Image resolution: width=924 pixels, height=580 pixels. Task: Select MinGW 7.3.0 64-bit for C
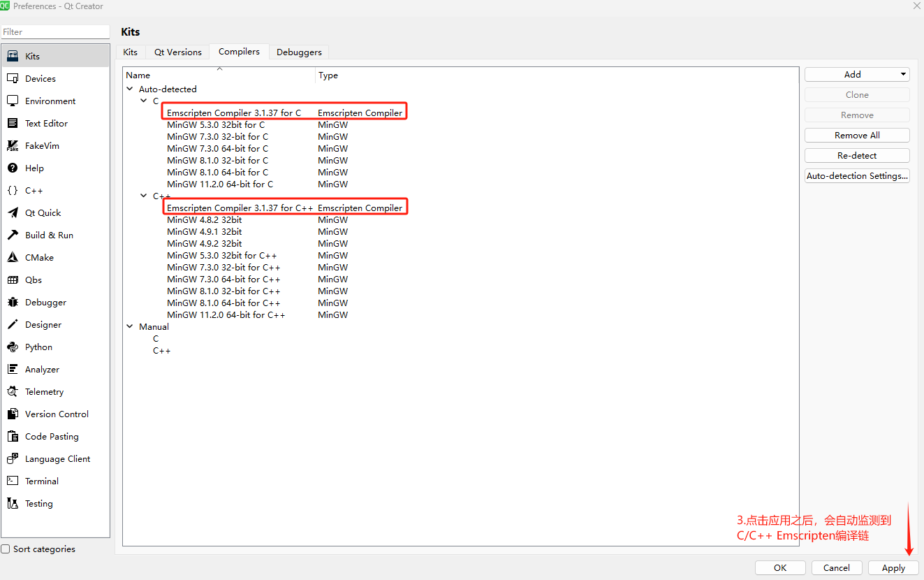217,148
